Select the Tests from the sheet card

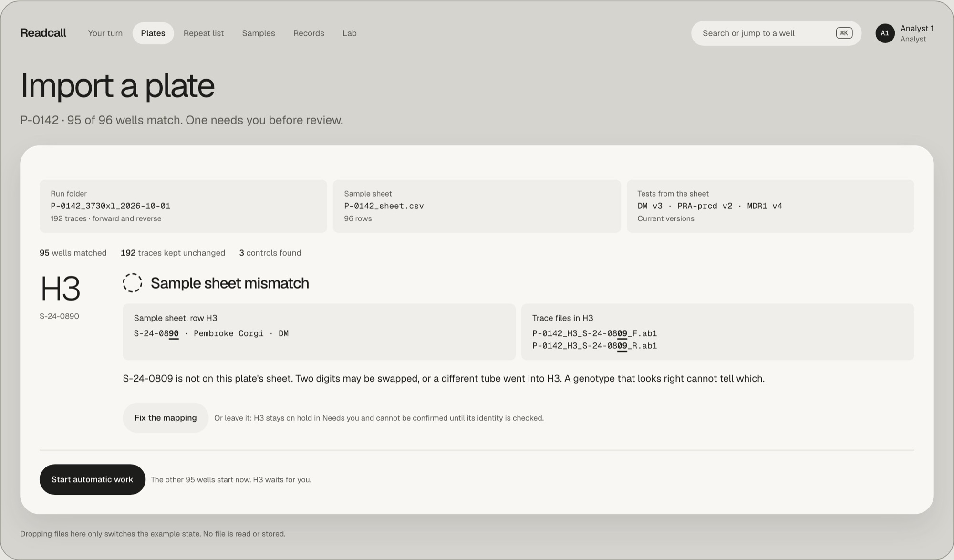pyautogui.click(x=770, y=206)
